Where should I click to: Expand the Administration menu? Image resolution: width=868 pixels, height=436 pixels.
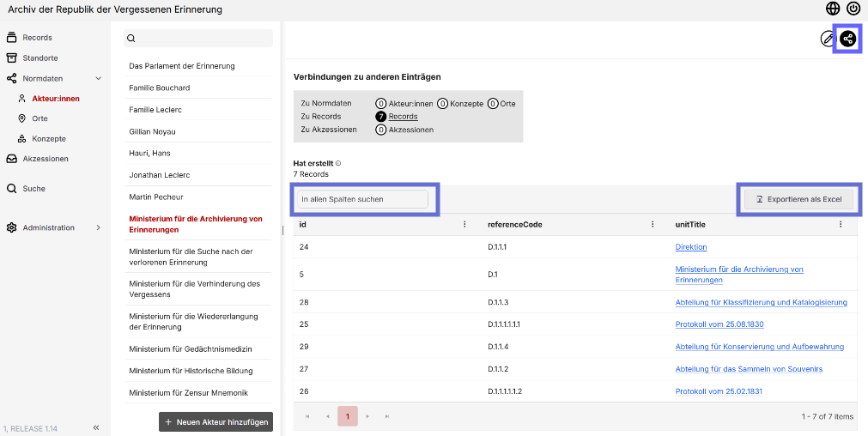(99, 227)
